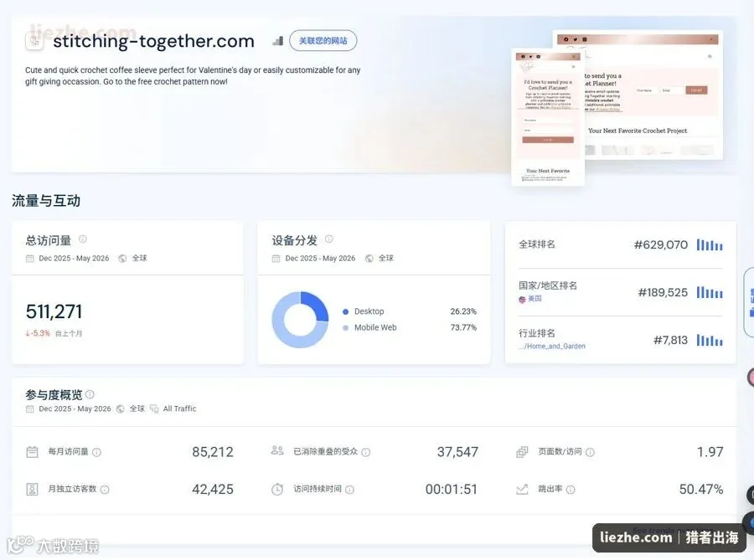Click the global rank trend bars icon
This screenshot has width=754, height=560.
point(710,245)
